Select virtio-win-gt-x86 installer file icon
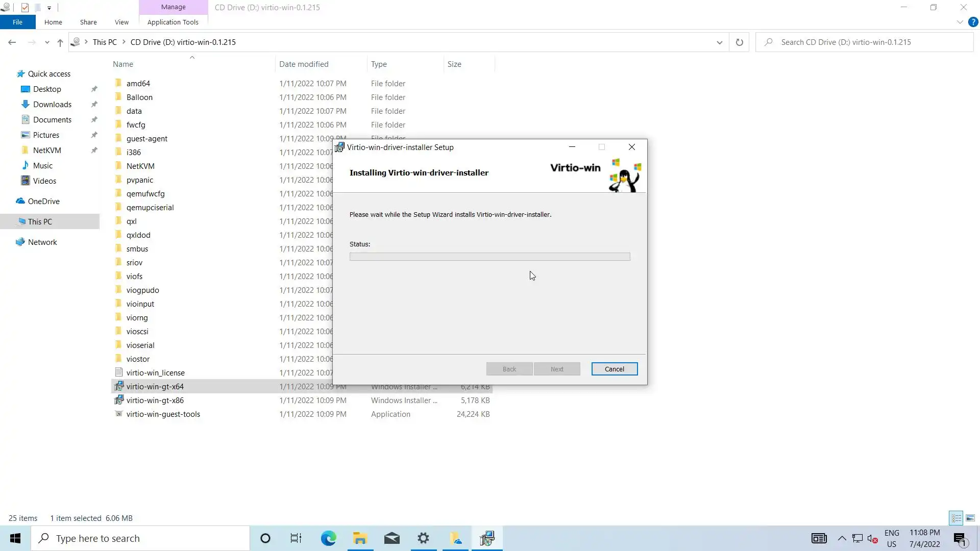 click(119, 400)
